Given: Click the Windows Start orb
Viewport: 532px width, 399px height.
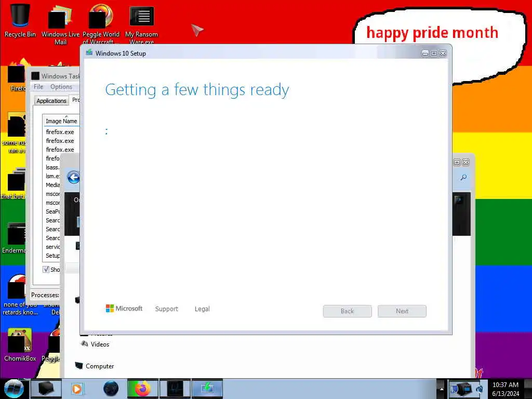Looking at the screenshot, I should 14,389.
